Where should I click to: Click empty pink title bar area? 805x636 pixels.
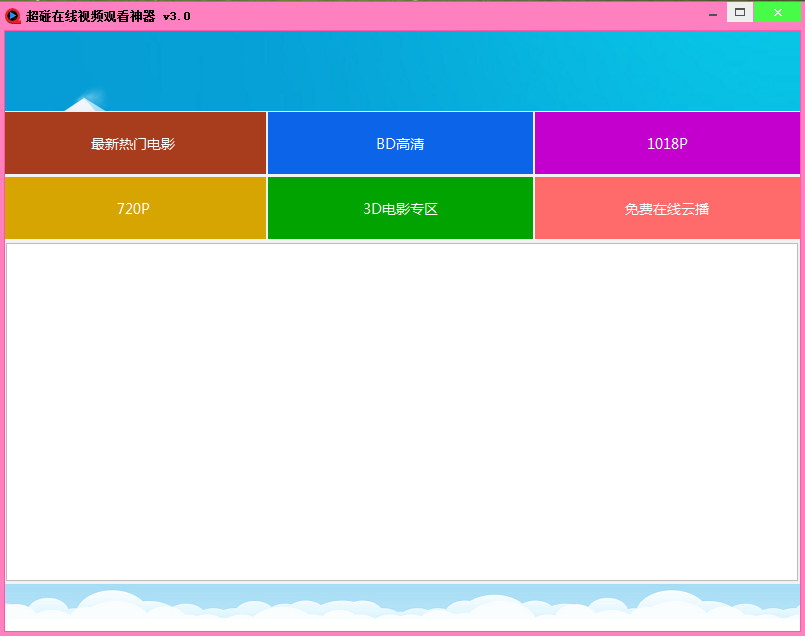click(450, 15)
